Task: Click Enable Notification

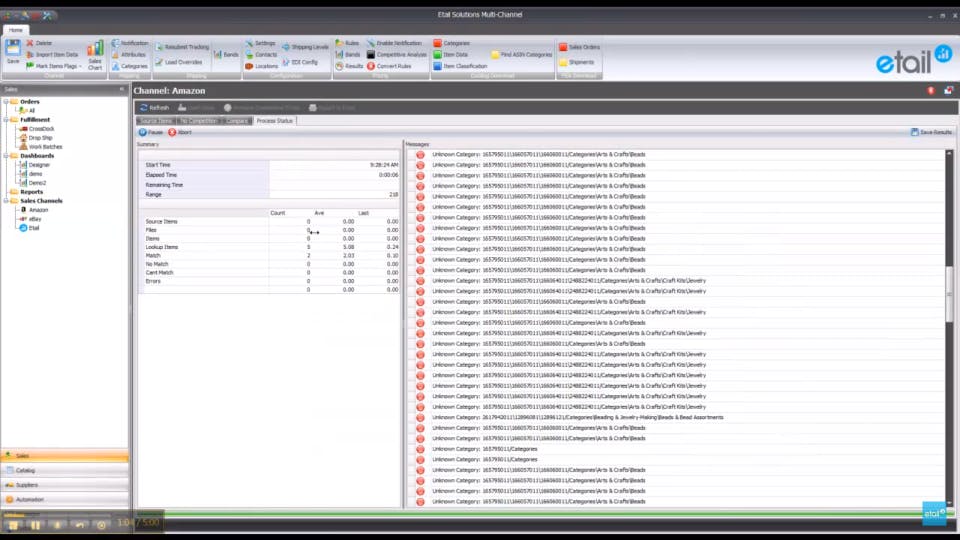Action: pos(394,43)
